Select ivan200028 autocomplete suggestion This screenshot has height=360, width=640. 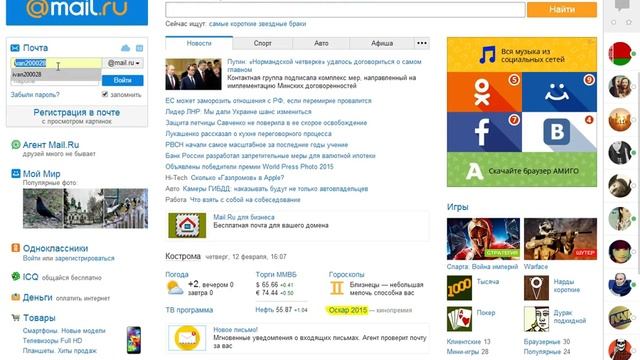[x=56, y=75]
